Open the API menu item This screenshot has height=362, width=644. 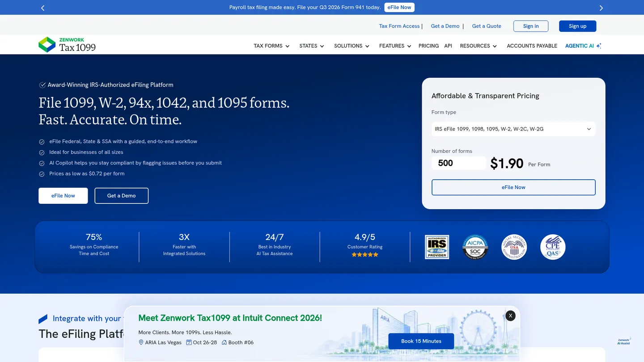(448, 46)
